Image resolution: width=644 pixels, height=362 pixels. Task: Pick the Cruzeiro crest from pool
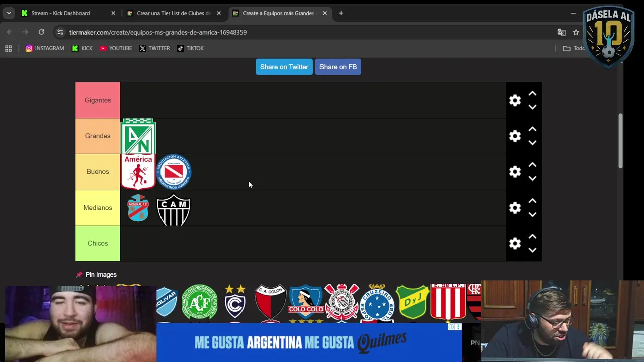(x=377, y=302)
